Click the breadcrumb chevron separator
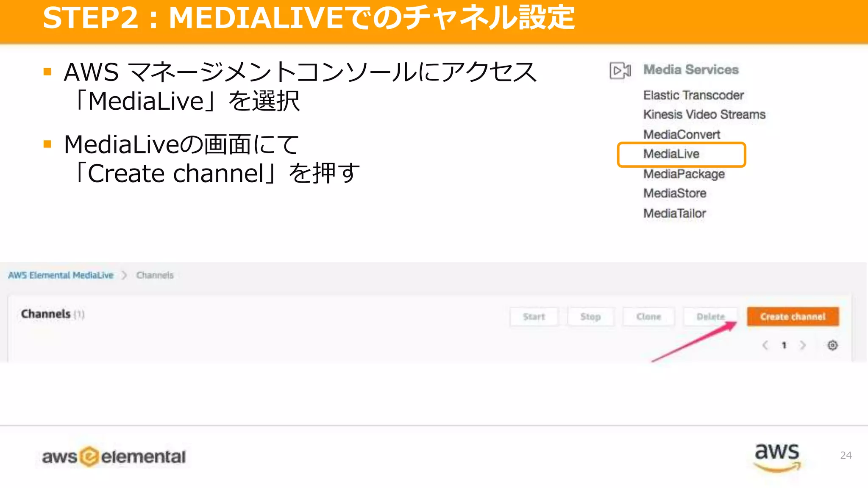 pos(124,275)
